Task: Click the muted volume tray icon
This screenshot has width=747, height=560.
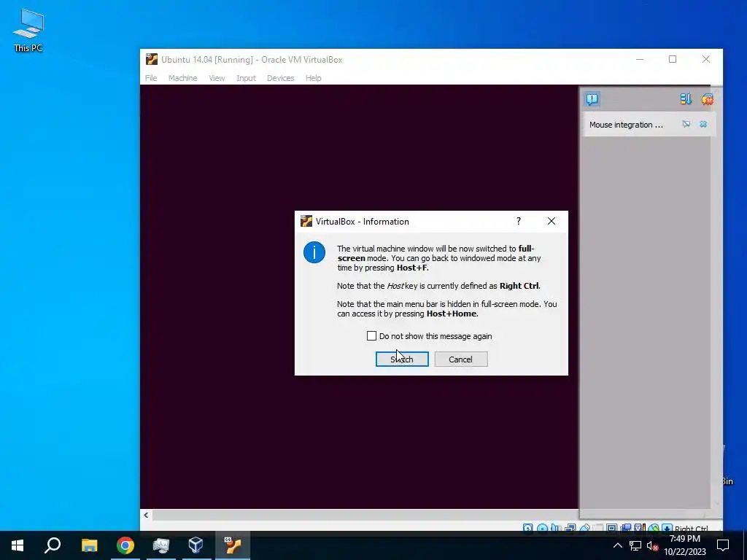Action: [x=652, y=545]
